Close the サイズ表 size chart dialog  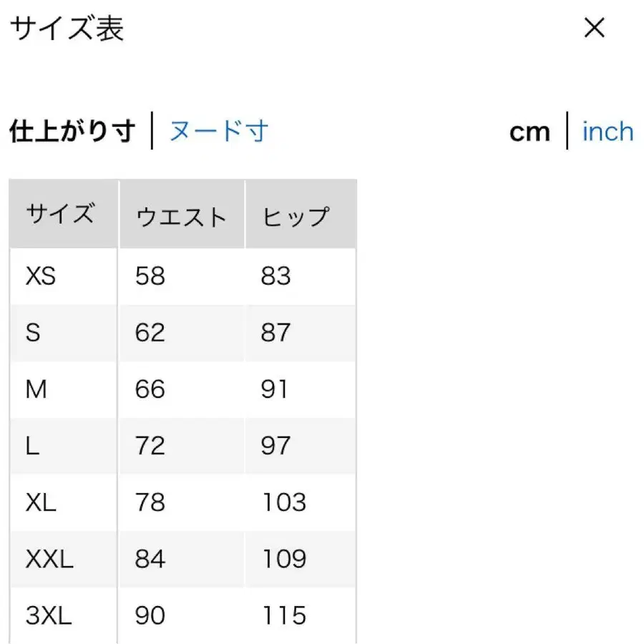(x=595, y=29)
